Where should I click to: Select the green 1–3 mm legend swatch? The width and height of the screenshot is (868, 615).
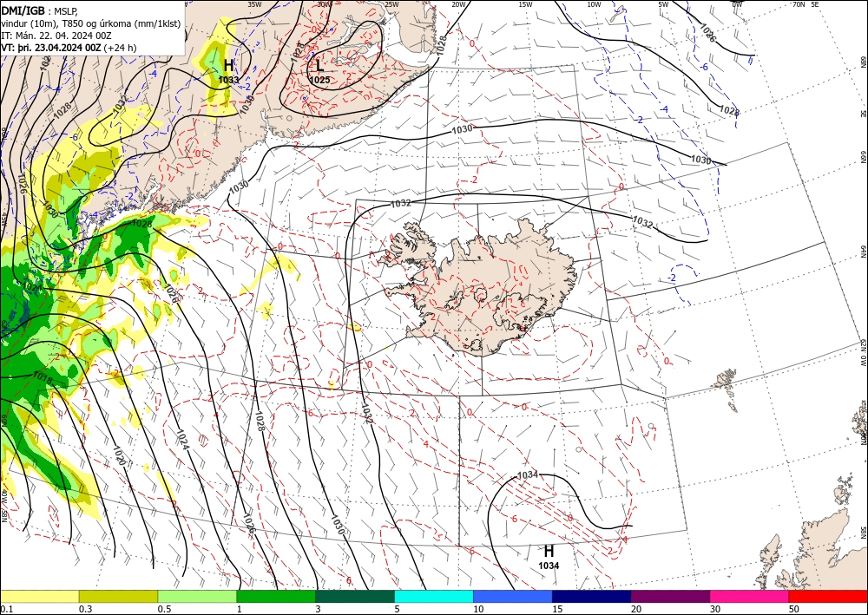point(276,596)
